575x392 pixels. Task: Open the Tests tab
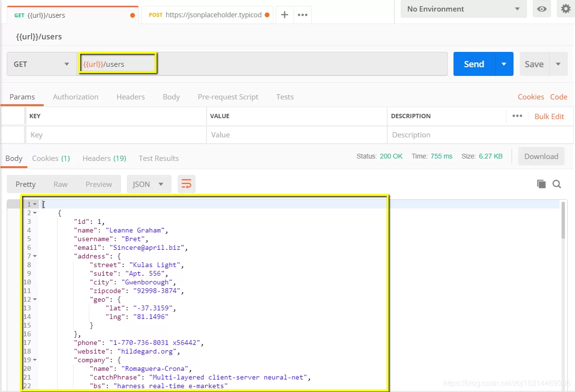click(x=285, y=97)
